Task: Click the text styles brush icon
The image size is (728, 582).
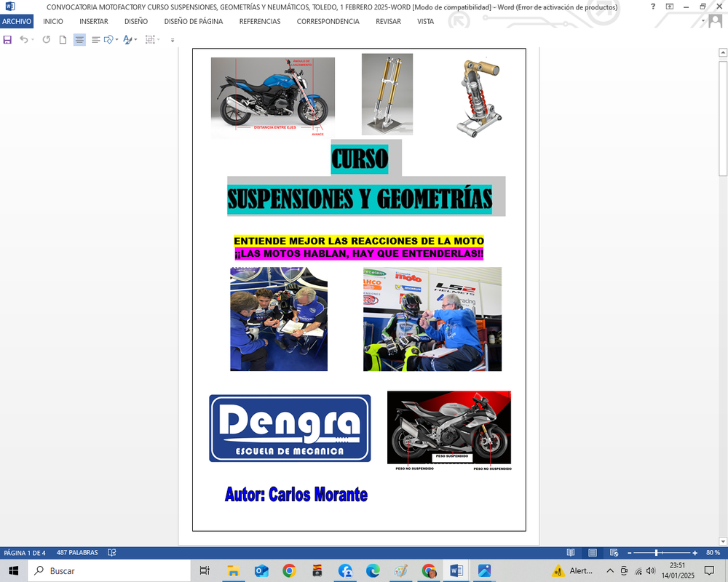Action: click(x=127, y=40)
